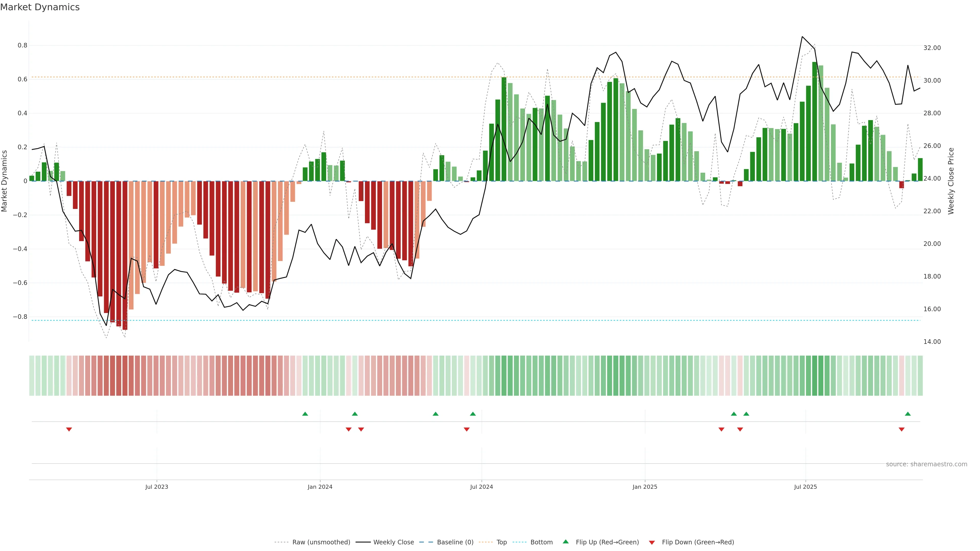
Task: Toggle the Top threshold legend entry
Action: click(x=501, y=542)
